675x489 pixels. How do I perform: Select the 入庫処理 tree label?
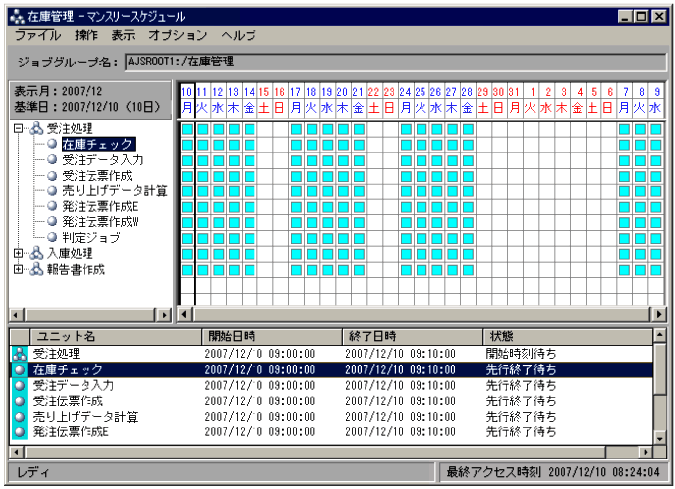click(x=69, y=254)
